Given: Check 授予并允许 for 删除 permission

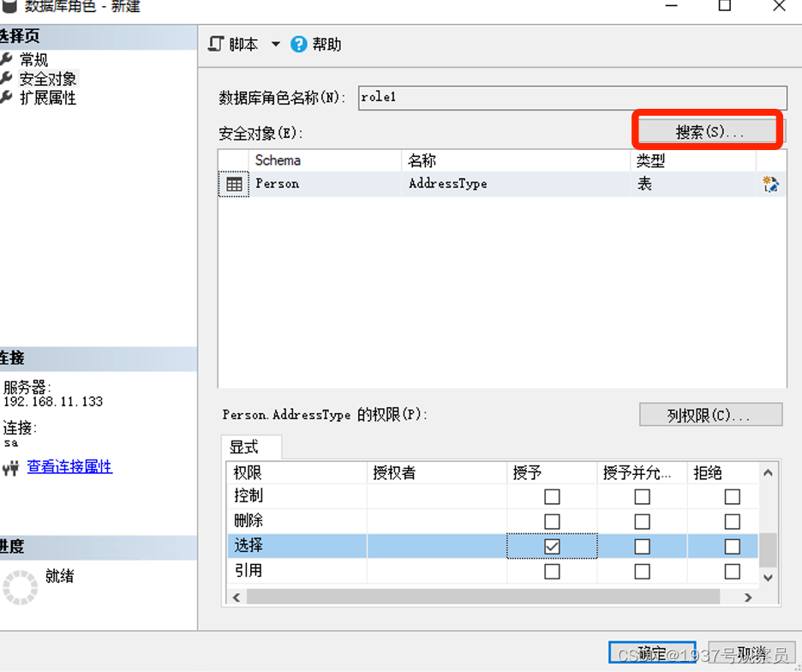Looking at the screenshot, I should pyautogui.click(x=642, y=522).
